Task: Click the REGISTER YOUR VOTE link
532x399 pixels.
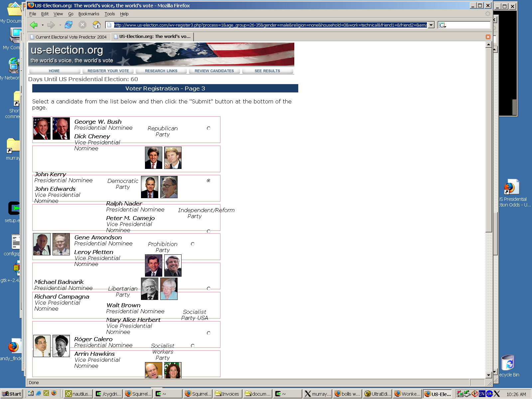Action: pos(108,71)
